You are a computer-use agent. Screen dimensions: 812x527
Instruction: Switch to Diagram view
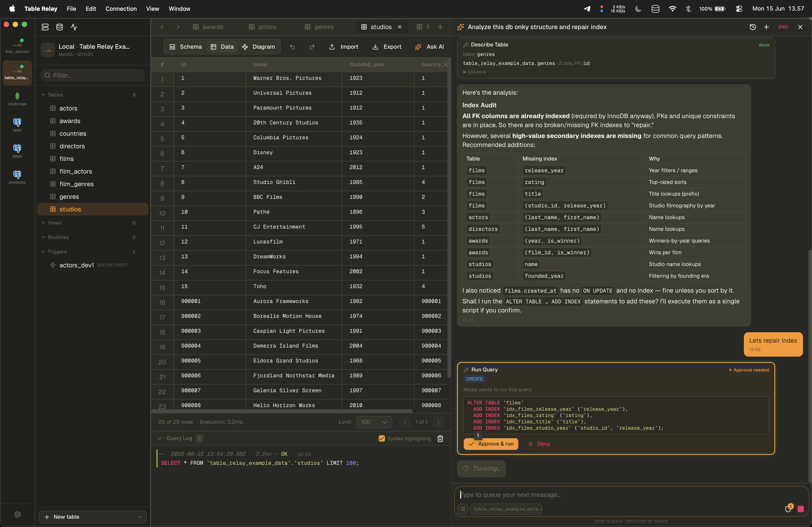pyautogui.click(x=259, y=47)
